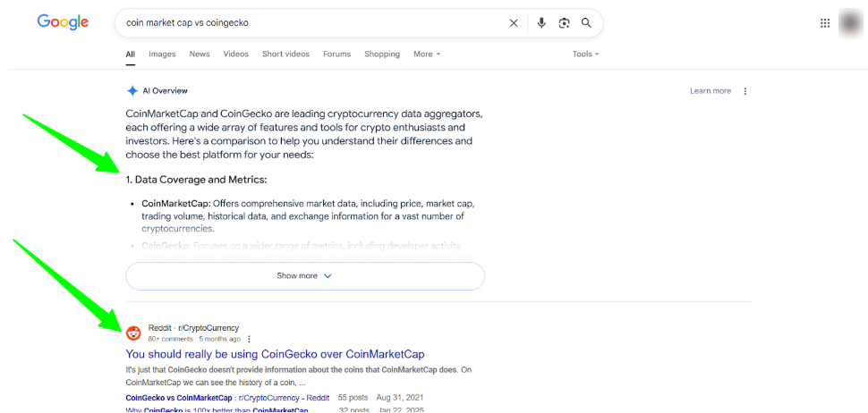Open AI Overview three-dot options menu
The height and width of the screenshot is (413, 868).
pyautogui.click(x=745, y=91)
